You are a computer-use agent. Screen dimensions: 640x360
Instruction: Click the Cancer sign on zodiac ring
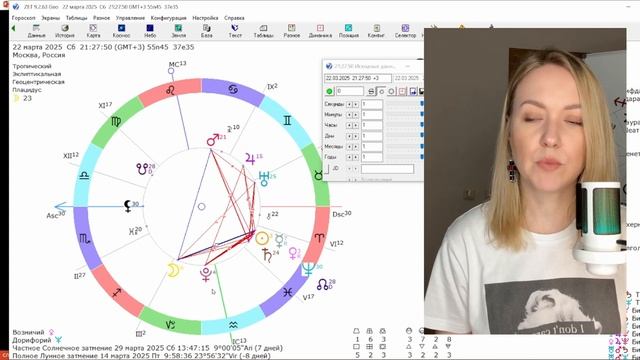pyautogui.click(x=233, y=89)
